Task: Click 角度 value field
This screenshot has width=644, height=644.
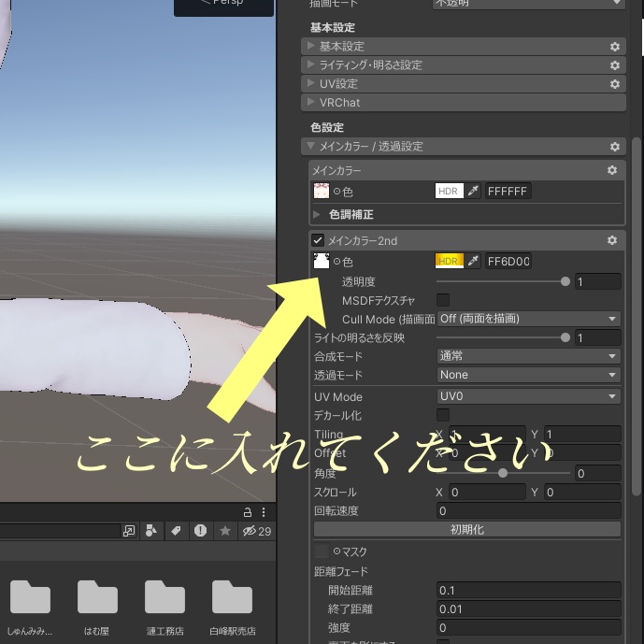Action: (x=597, y=474)
